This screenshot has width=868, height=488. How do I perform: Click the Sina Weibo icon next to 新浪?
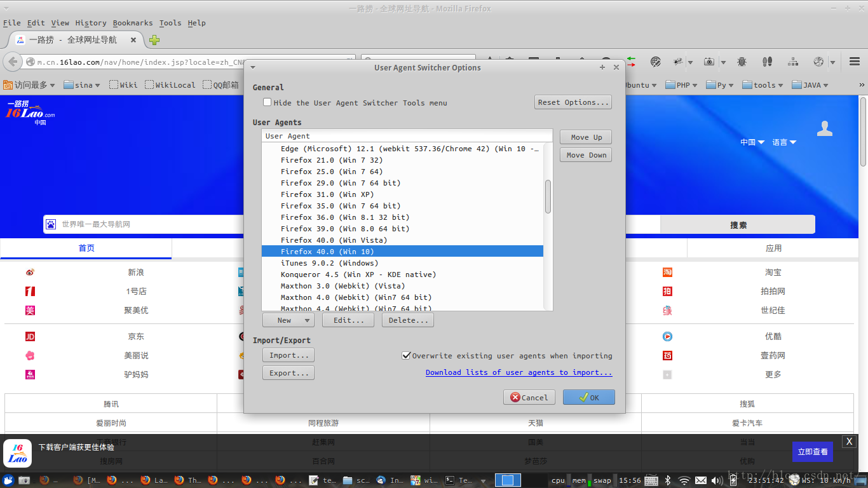30,273
